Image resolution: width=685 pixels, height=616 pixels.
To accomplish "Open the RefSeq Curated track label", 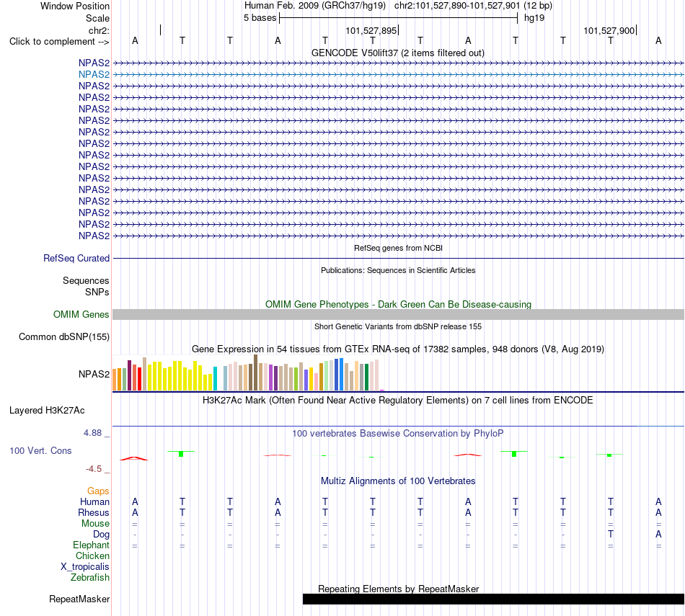I will (76, 259).
